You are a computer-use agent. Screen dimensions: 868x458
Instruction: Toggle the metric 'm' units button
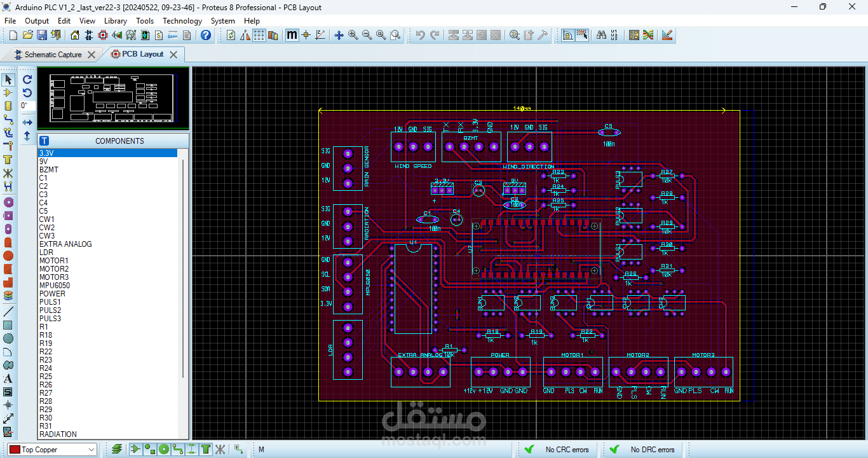click(292, 35)
